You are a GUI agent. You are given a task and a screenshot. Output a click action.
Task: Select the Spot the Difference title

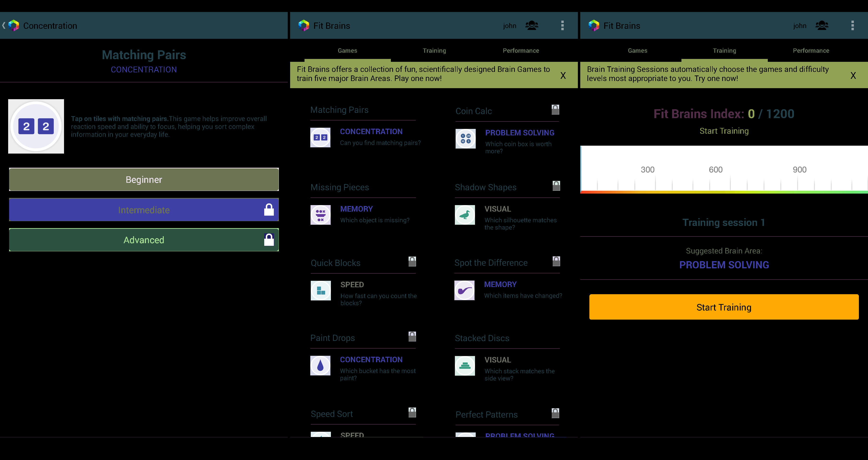pyautogui.click(x=491, y=263)
